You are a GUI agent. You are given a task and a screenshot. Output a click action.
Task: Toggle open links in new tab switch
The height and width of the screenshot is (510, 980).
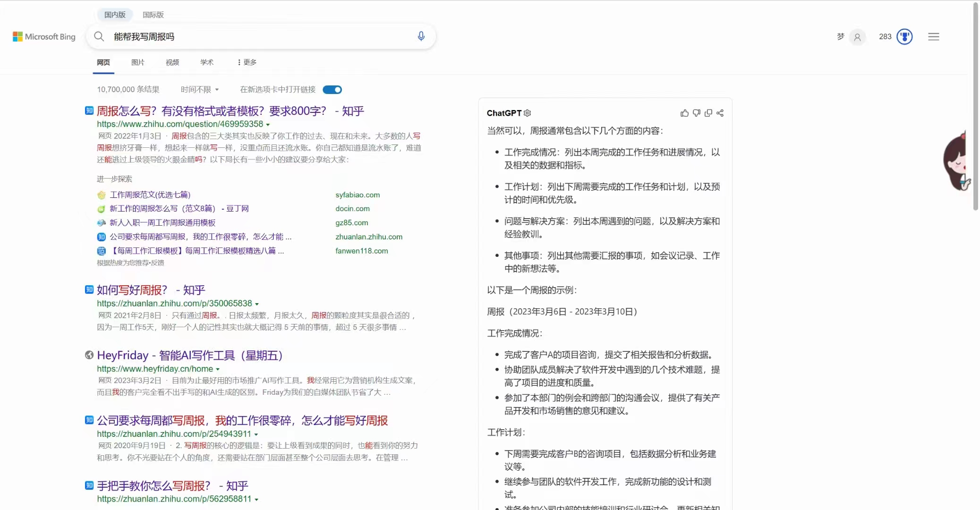pos(332,90)
